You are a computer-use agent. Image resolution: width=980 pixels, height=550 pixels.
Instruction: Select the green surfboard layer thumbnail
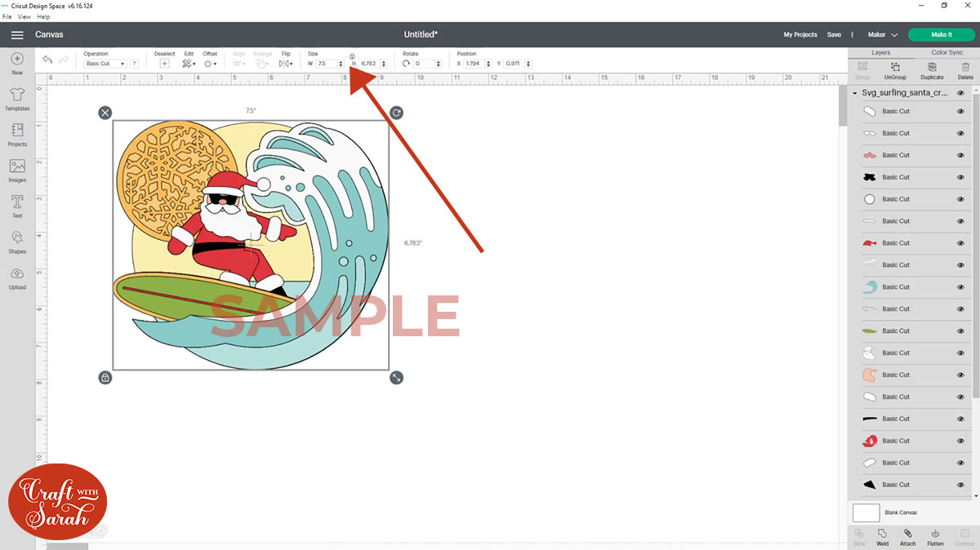coord(870,331)
